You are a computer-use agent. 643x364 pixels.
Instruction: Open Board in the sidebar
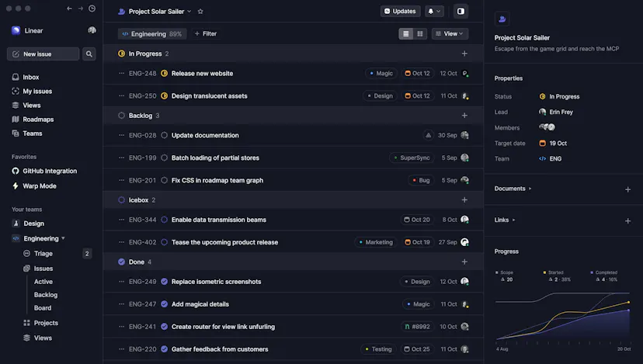pos(43,308)
